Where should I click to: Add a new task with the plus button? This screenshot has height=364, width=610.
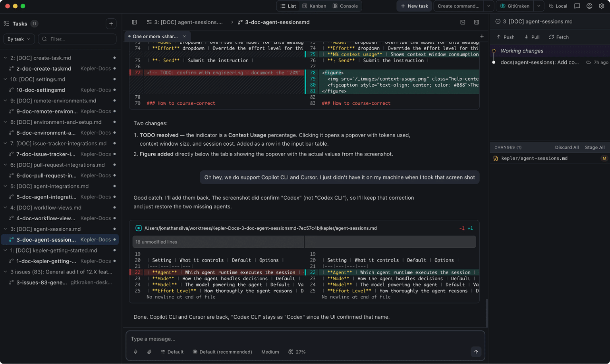click(x=111, y=24)
